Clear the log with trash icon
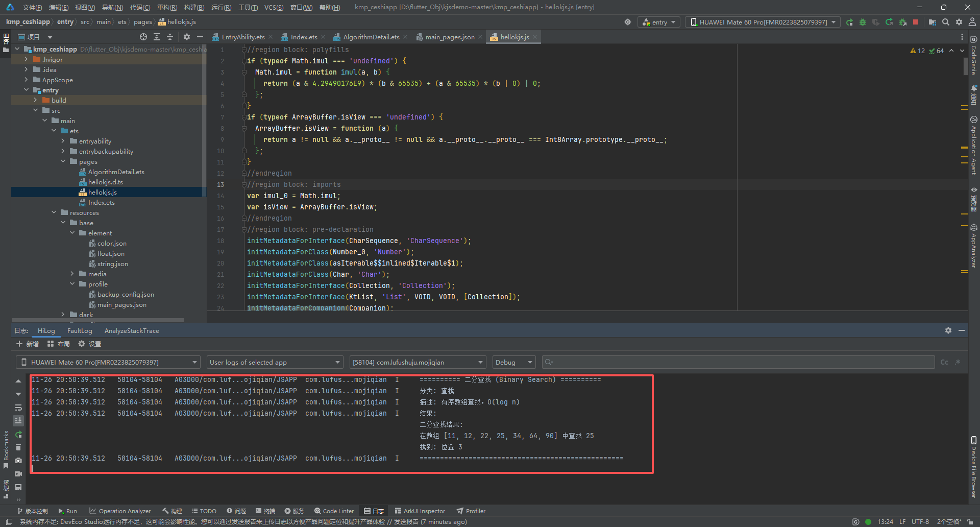Viewport: 980px width, 527px height. [x=18, y=447]
